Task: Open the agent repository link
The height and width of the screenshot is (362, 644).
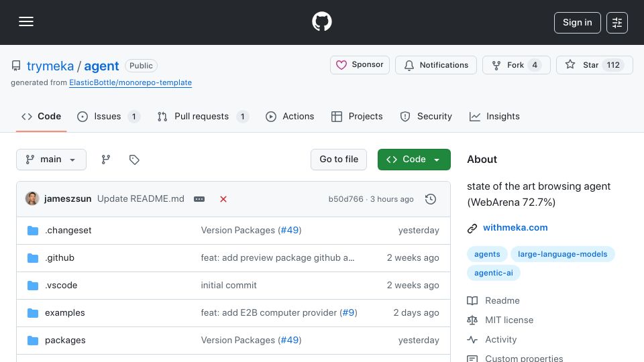Action: click(x=101, y=66)
